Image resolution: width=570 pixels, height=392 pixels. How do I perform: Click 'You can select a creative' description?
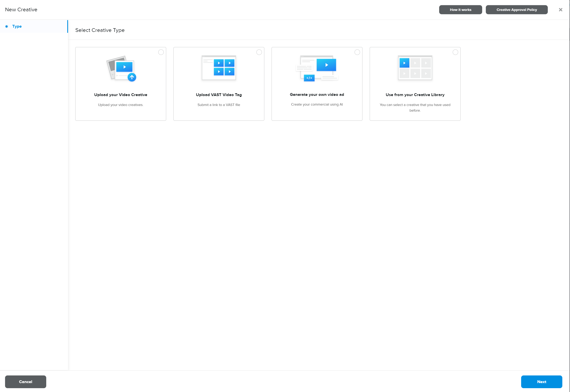[x=415, y=108]
